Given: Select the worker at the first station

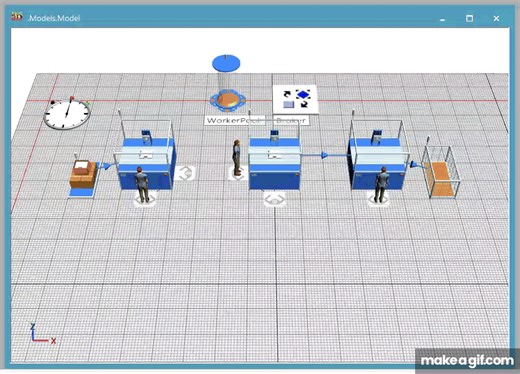Looking at the screenshot, I should point(142,185).
